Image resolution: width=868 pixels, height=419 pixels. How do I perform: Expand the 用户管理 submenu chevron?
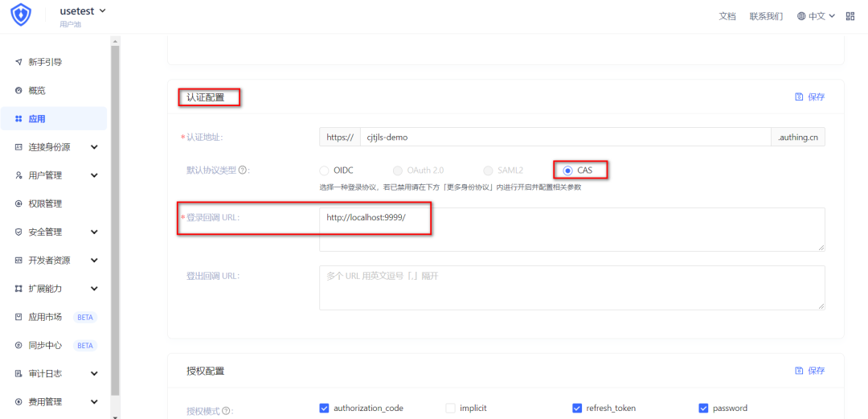click(x=94, y=175)
